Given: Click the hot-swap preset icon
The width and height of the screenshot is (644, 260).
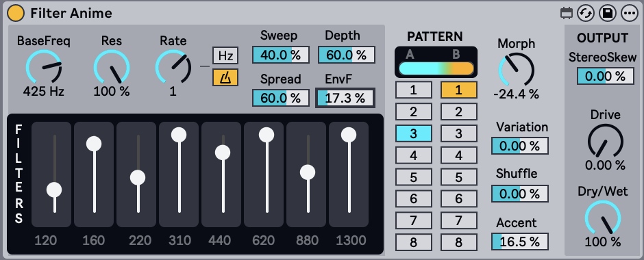Looking at the screenshot, I should 586,14.
